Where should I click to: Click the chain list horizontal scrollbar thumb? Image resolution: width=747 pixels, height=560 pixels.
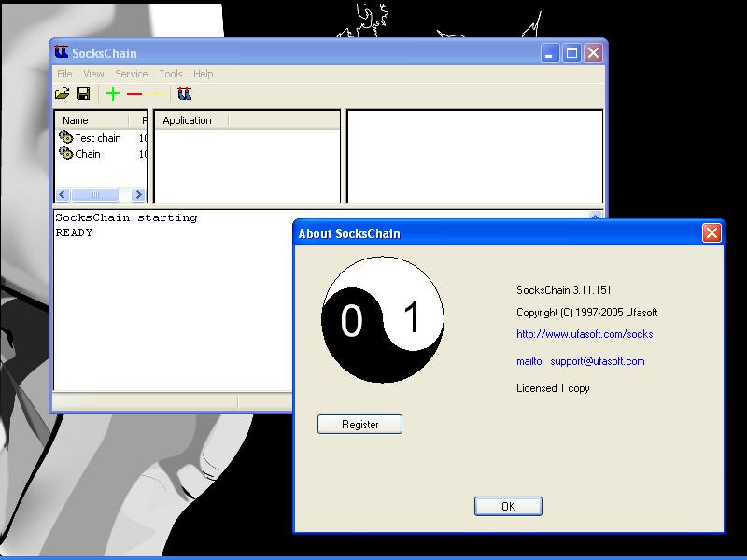point(95,194)
